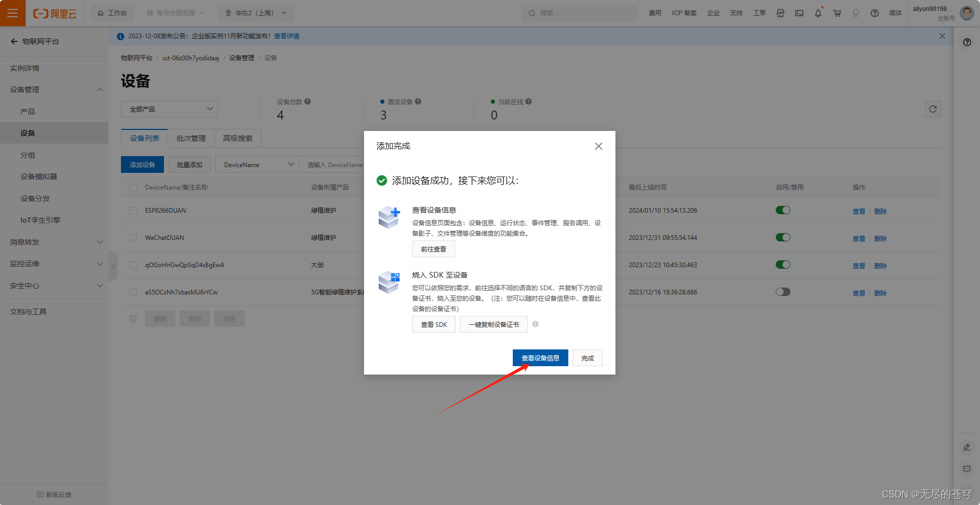
Task: Open 分组 in the sidebar
Action: (x=28, y=155)
